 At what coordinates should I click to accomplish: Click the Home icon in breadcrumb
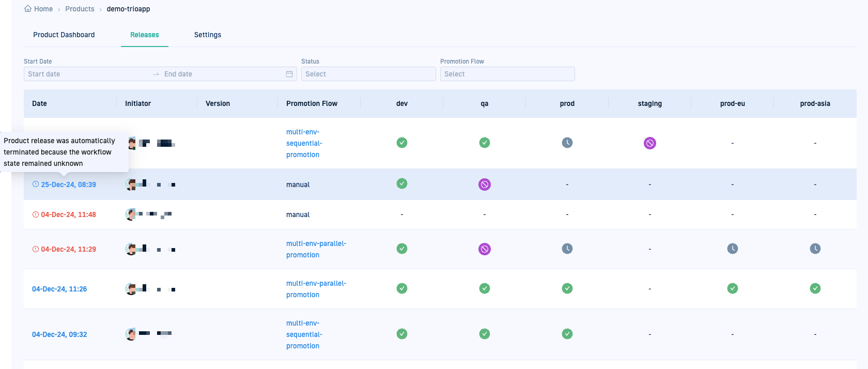pyautogui.click(x=28, y=9)
